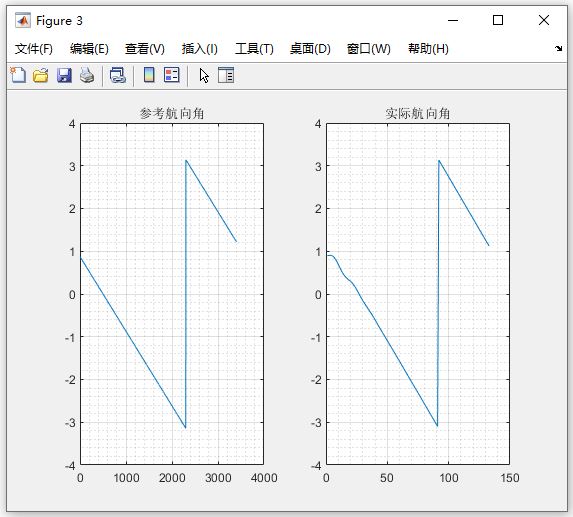Toggle the Edit Plot arrow tool
Viewport: 573px width, 517px height.
204,76
